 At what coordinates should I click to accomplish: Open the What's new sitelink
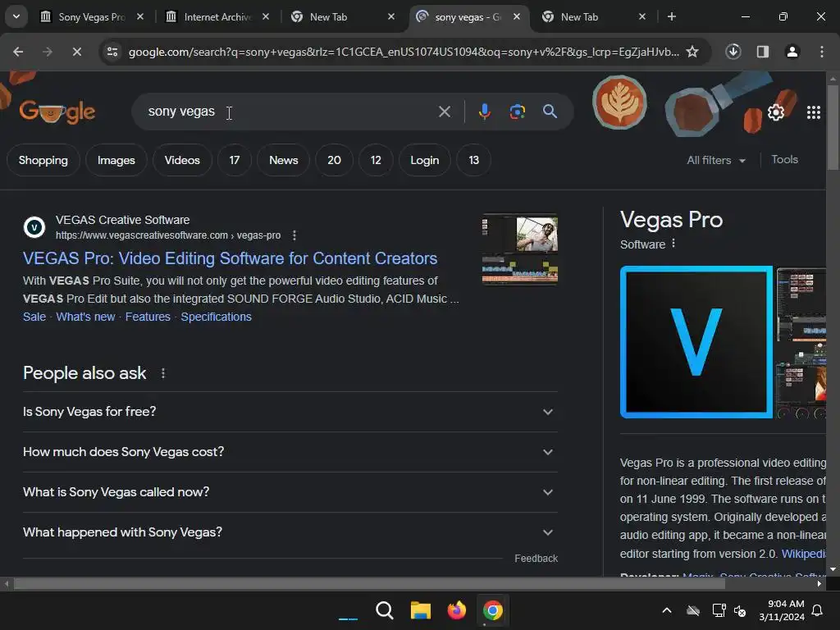tap(85, 317)
